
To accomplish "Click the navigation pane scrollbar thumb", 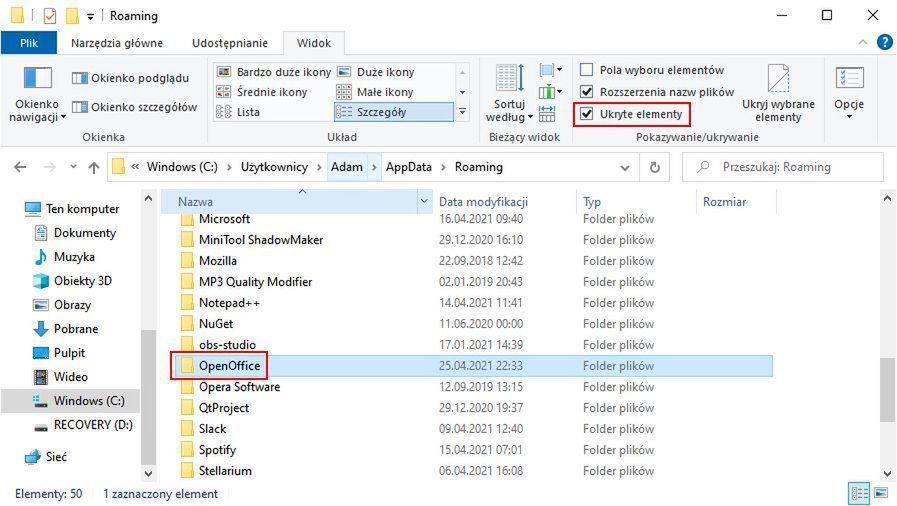I will click(148, 396).
